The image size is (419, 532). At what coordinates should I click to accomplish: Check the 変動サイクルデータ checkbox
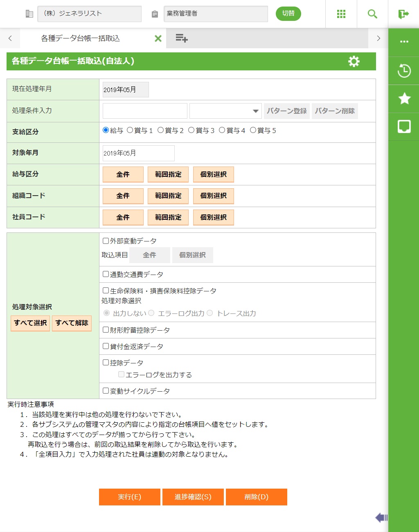[x=106, y=391]
